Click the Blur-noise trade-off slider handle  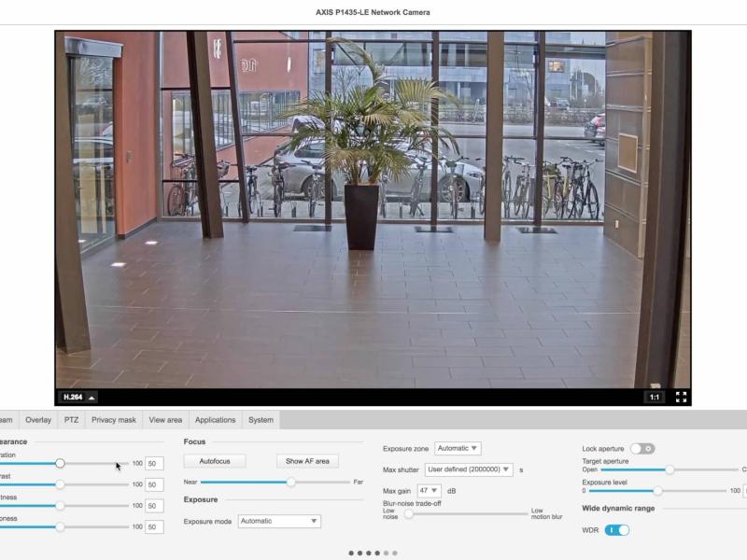pos(409,512)
